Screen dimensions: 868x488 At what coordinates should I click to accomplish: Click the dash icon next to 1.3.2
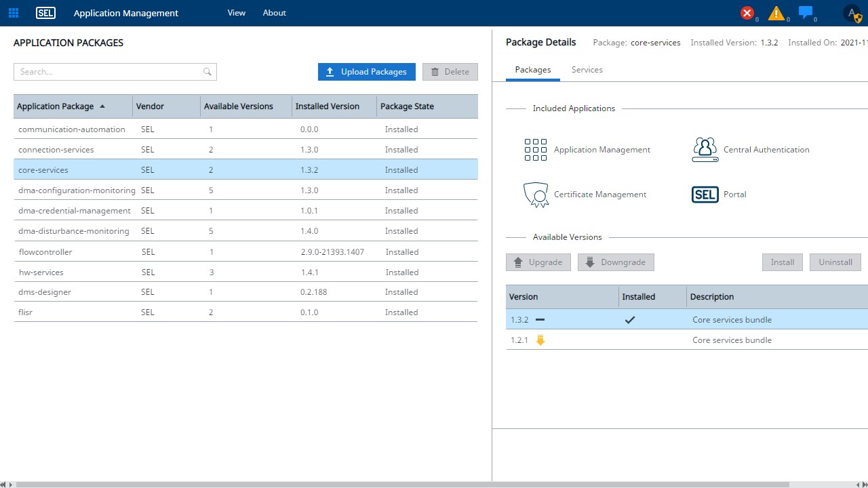(x=540, y=319)
